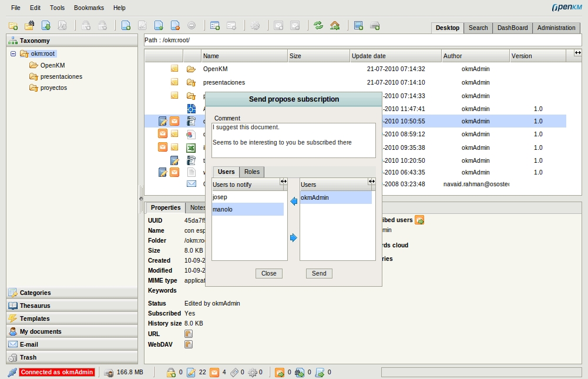Sort by the Update date column

tap(396, 56)
